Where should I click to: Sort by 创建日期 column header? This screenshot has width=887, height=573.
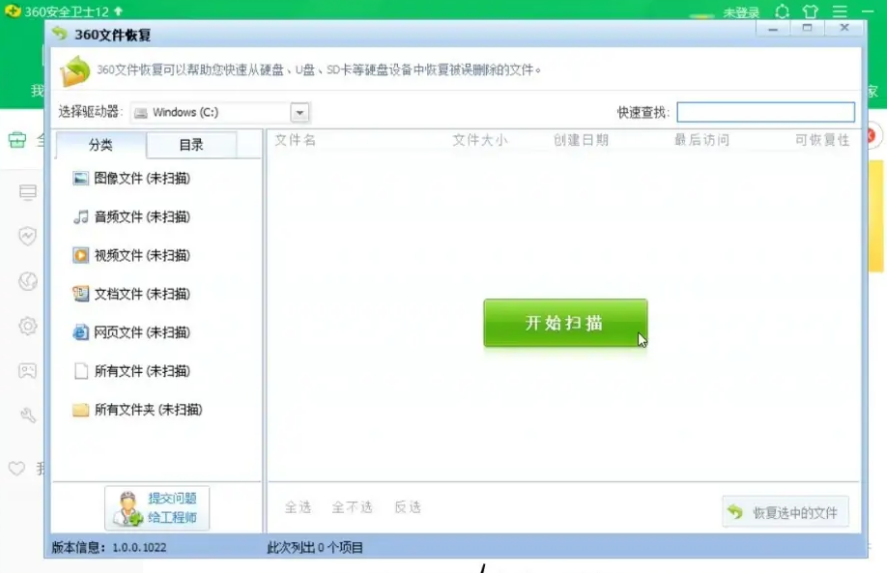point(581,140)
